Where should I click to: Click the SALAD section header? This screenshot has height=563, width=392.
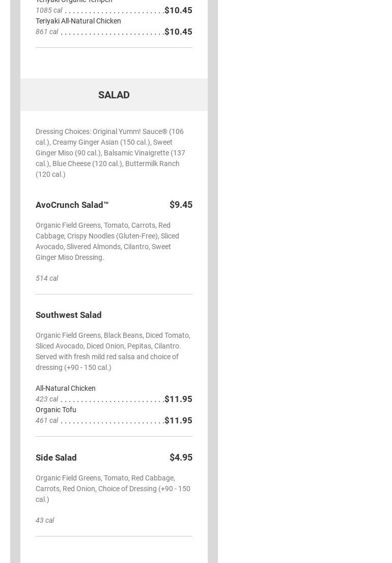pos(114,95)
